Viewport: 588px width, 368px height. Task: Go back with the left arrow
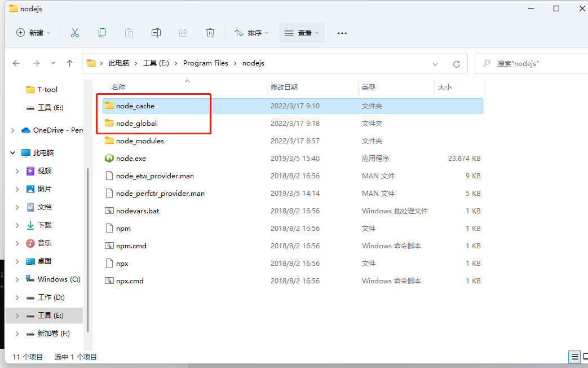pos(16,63)
